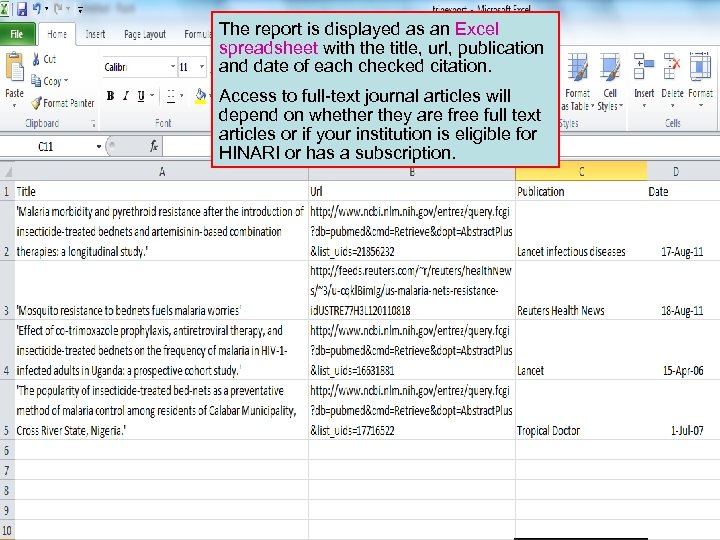Click the 'Title' header cell

[162, 191]
